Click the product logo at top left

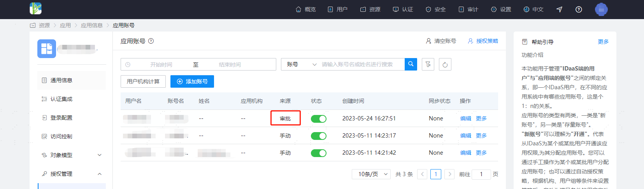click(35, 9)
